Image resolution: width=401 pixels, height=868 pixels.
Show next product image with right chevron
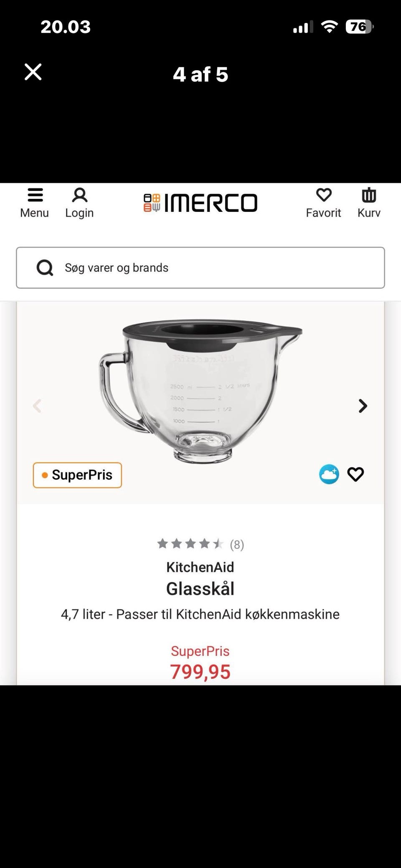(363, 406)
